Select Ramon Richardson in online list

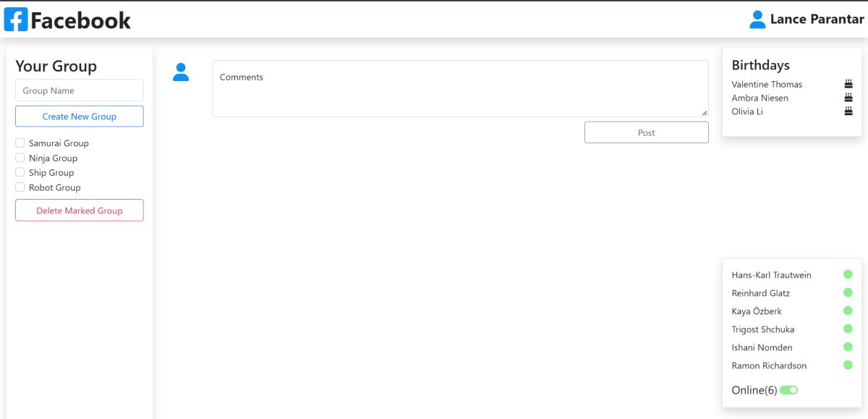coord(769,365)
